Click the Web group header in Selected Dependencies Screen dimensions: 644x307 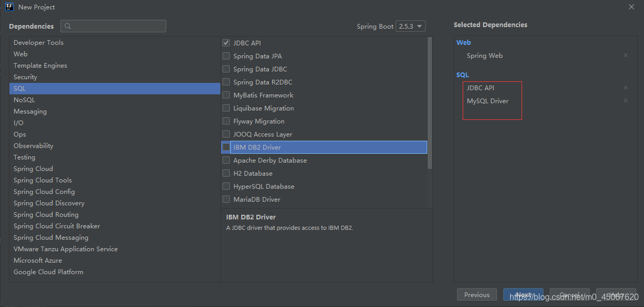pos(464,43)
